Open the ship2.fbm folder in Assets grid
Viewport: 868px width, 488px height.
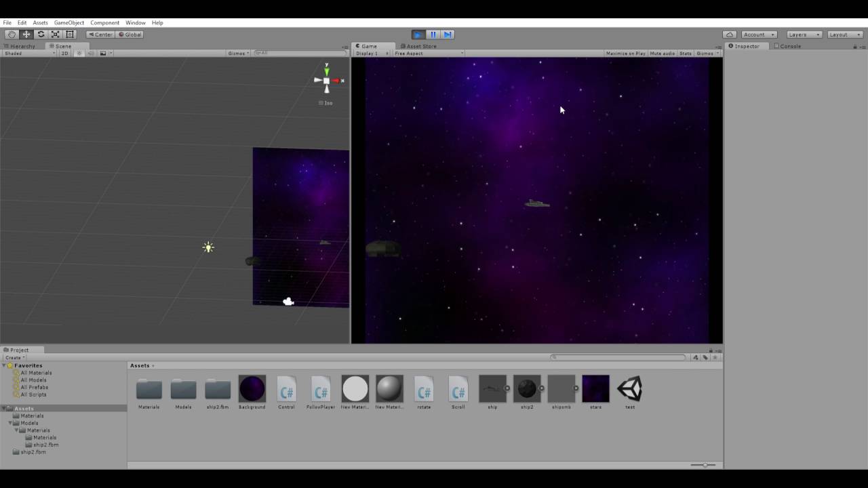218,392
